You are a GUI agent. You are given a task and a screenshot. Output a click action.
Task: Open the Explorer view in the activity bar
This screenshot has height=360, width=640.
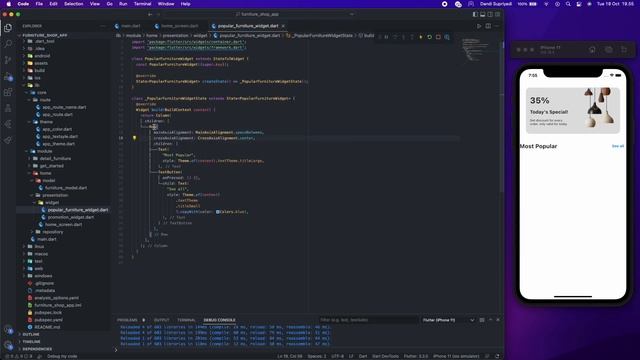pos(8,28)
